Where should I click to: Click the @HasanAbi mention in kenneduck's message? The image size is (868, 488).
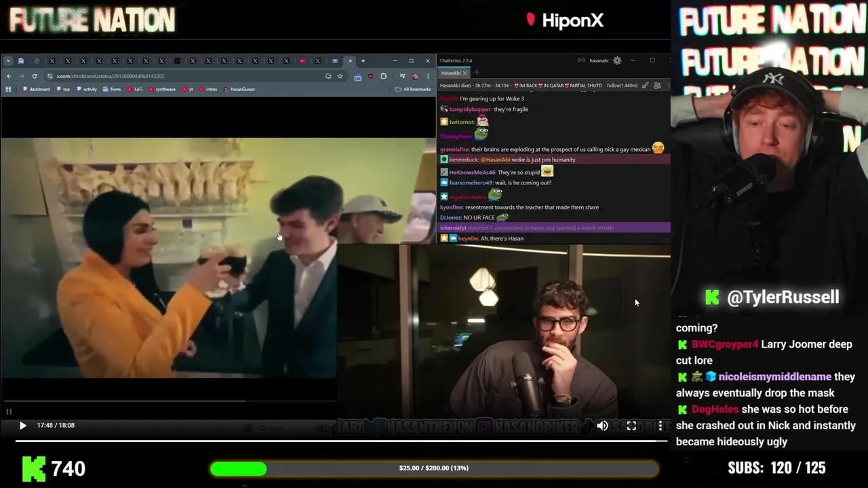(x=495, y=160)
